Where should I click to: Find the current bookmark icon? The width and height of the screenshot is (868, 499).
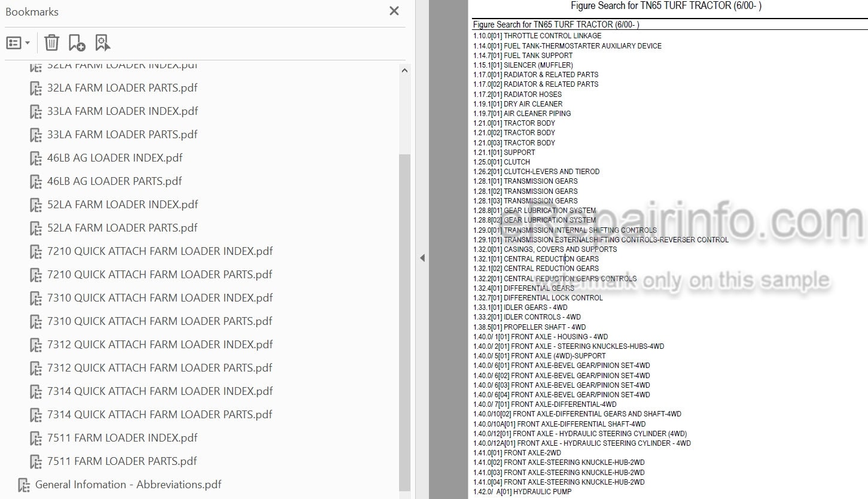pyautogui.click(x=103, y=42)
